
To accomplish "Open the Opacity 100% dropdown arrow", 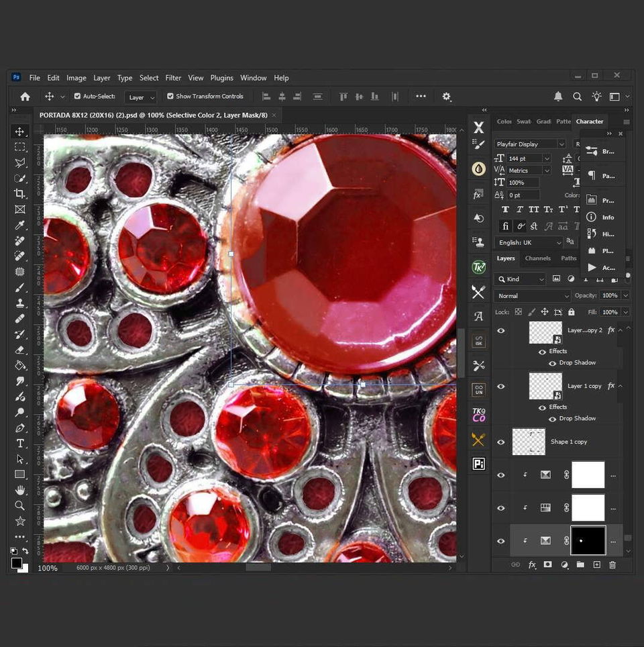I will (625, 295).
